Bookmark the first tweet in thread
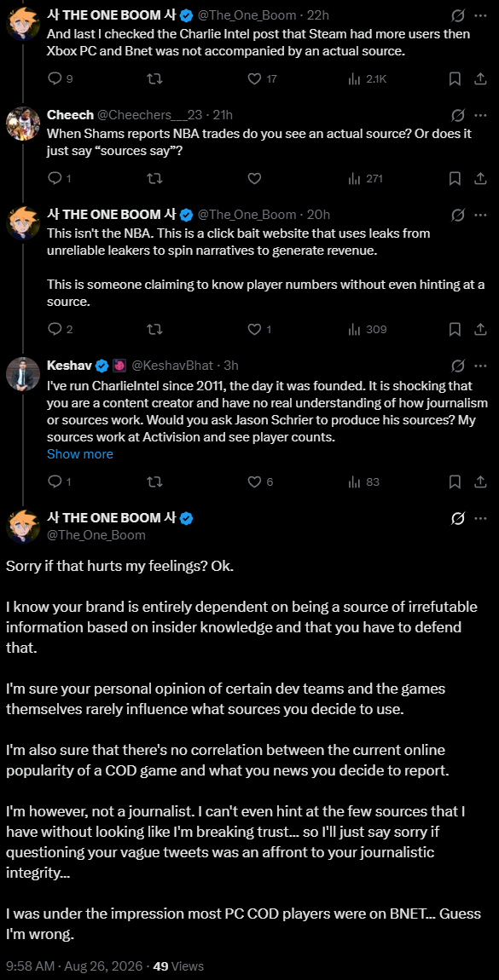This screenshot has width=499, height=980. 455,78
